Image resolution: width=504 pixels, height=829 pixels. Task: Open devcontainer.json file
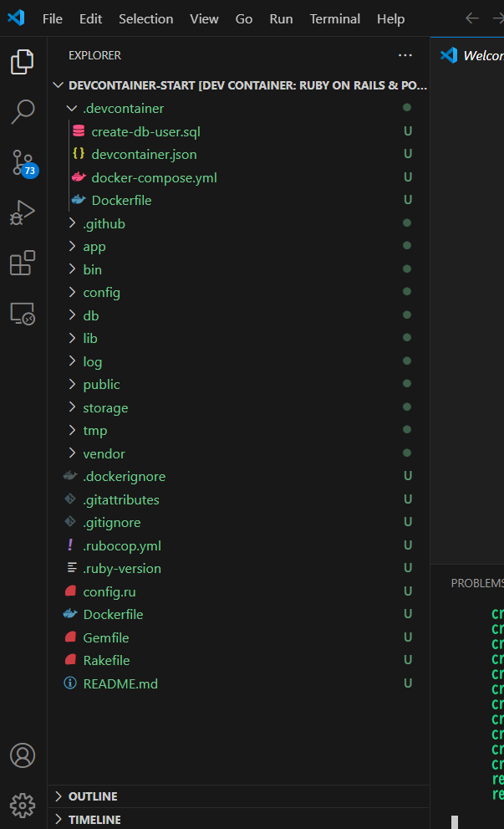click(145, 155)
